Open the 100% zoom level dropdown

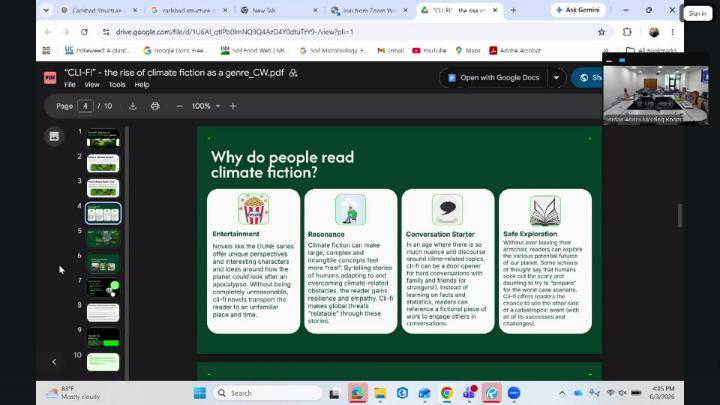(x=206, y=106)
